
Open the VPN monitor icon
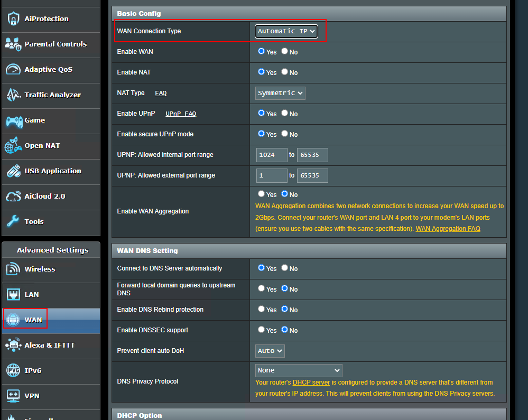click(x=13, y=396)
